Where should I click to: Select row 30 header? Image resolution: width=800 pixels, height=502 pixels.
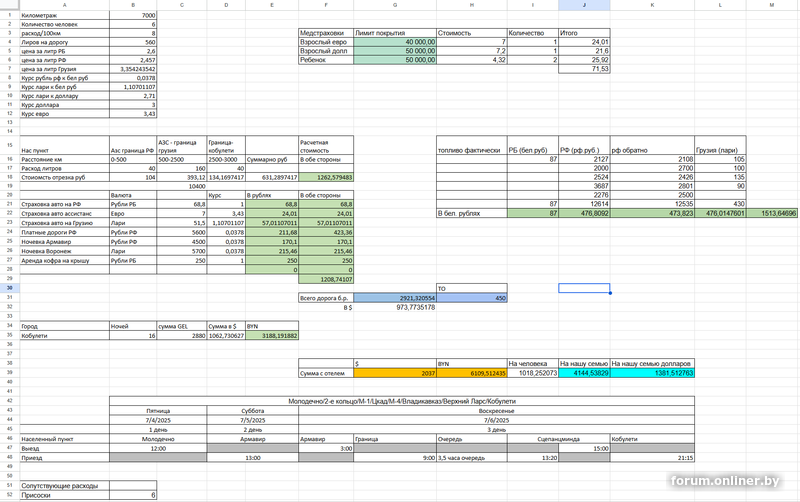coord(10,288)
